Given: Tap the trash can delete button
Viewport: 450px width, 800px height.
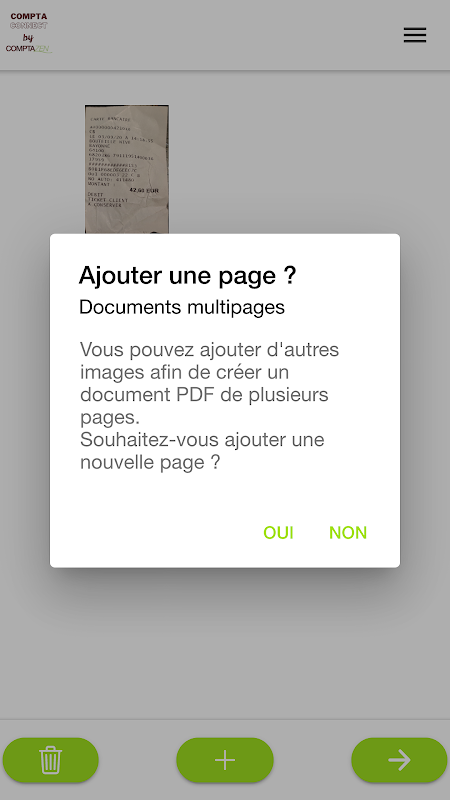Looking at the screenshot, I should pyautogui.click(x=51, y=760).
